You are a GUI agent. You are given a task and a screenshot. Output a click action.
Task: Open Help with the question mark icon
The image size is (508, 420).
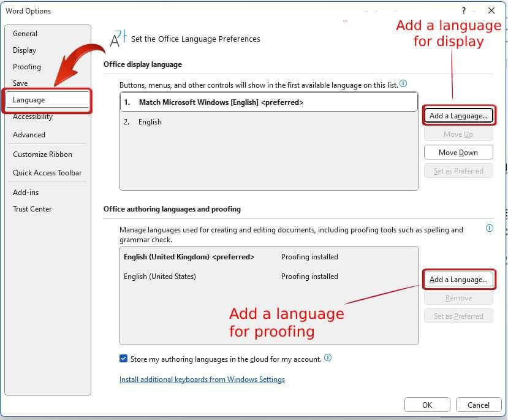click(x=464, y=10)
